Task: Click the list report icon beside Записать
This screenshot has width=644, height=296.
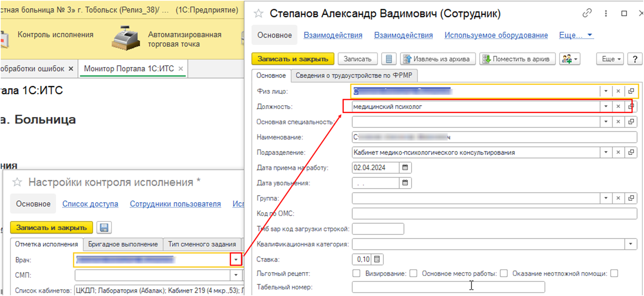Action: point(389,59)
